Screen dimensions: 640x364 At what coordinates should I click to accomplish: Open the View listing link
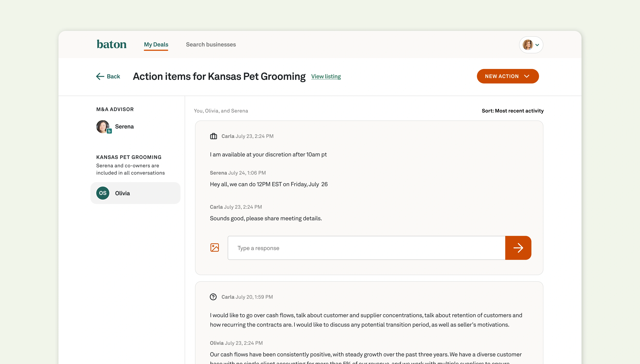326,76
